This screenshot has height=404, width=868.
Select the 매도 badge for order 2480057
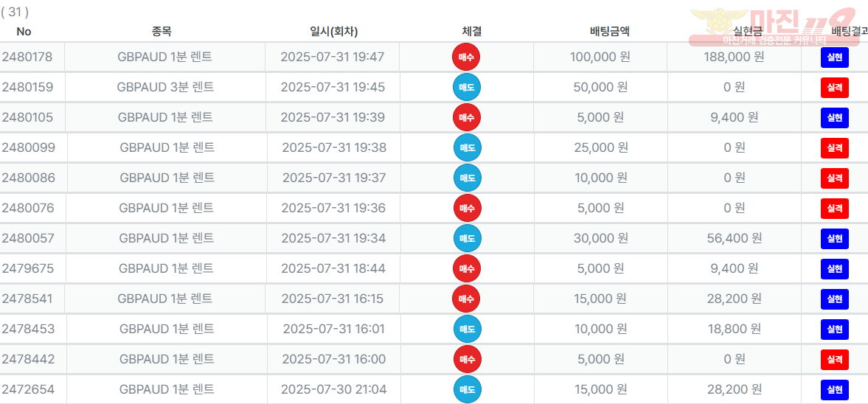coord(468,239)
